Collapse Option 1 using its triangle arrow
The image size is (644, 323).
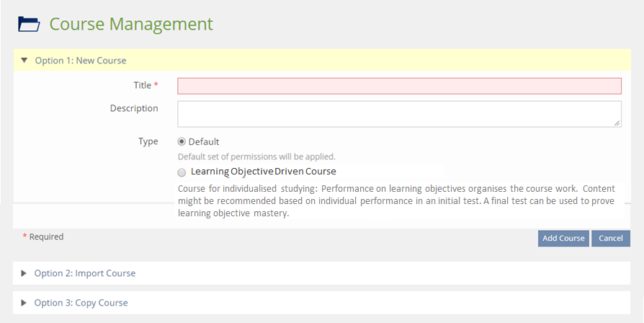24,61
